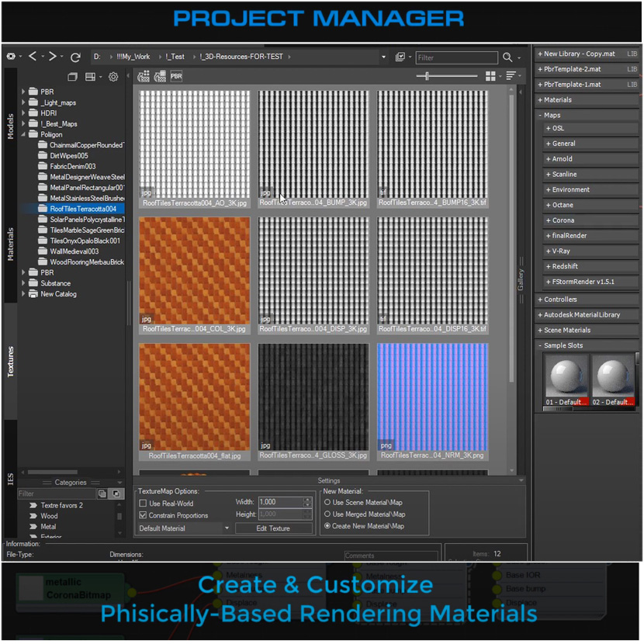Select the Wood category tag

click(49, 516)
